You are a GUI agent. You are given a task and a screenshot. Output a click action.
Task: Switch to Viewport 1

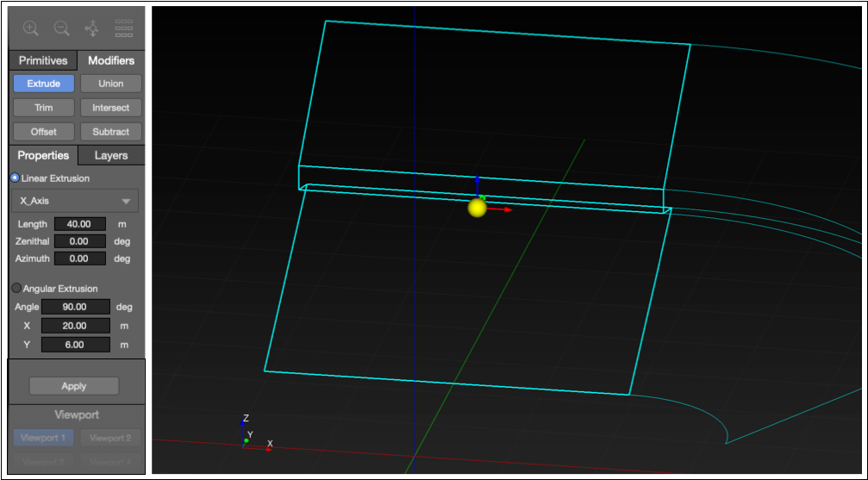coord(44,438)
